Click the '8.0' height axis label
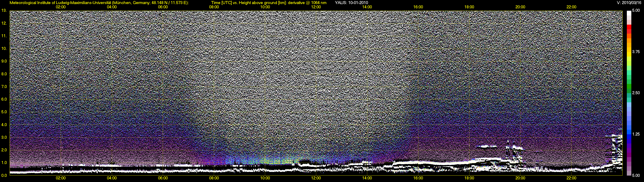 [4, 74]
